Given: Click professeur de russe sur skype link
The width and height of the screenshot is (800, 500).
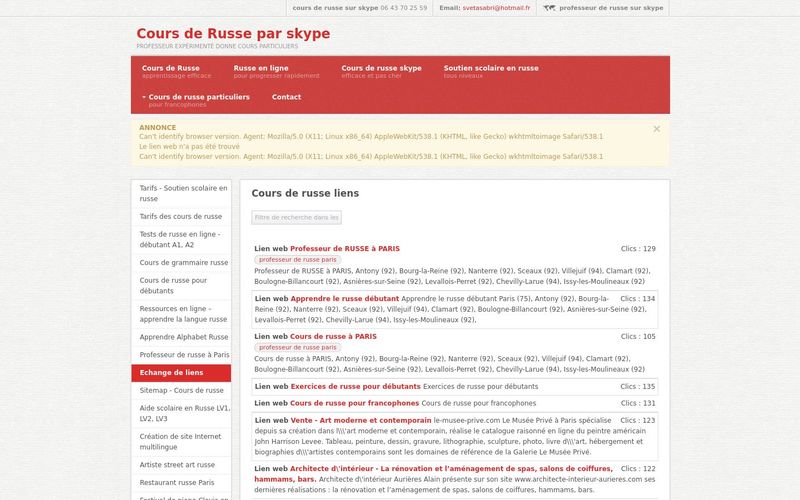Looking at the screenshot, I should click(611, 8).
